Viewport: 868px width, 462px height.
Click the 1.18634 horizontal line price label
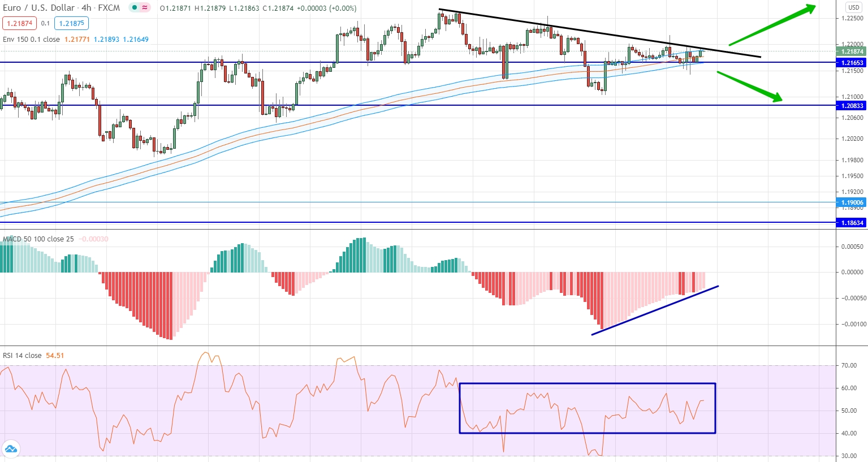coord(852,223)
